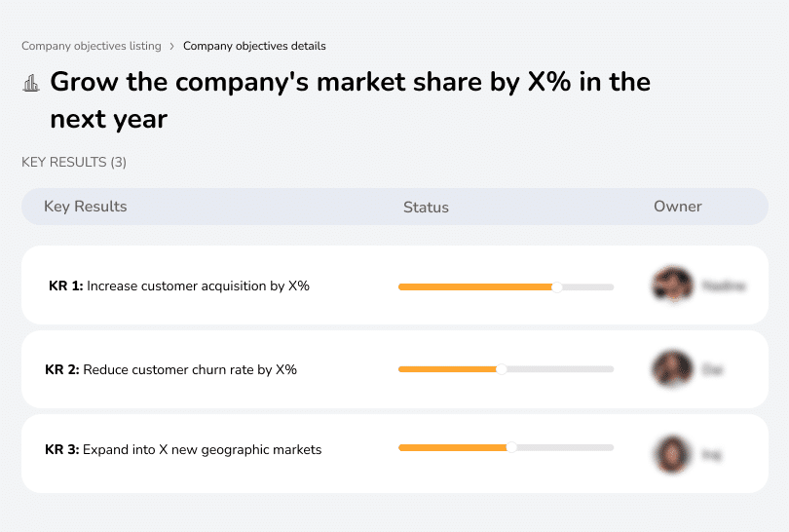Click KR 2 owner avatar photo

672,369
